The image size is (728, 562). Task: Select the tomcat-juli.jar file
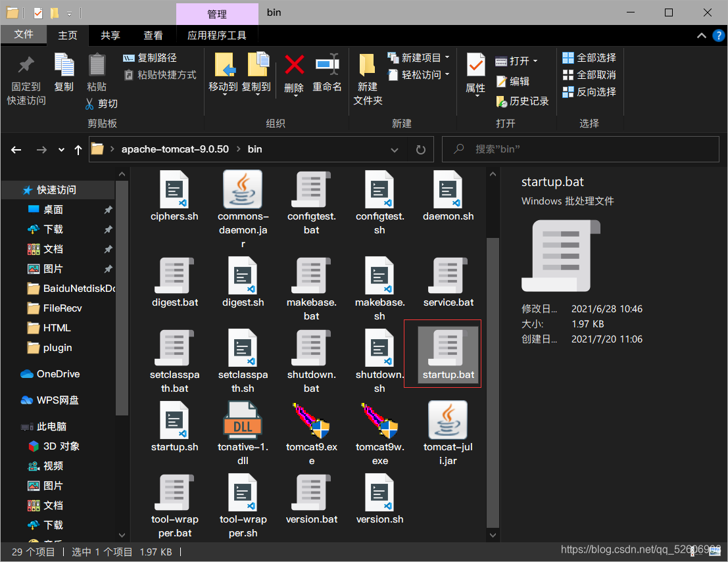(448, 433)
